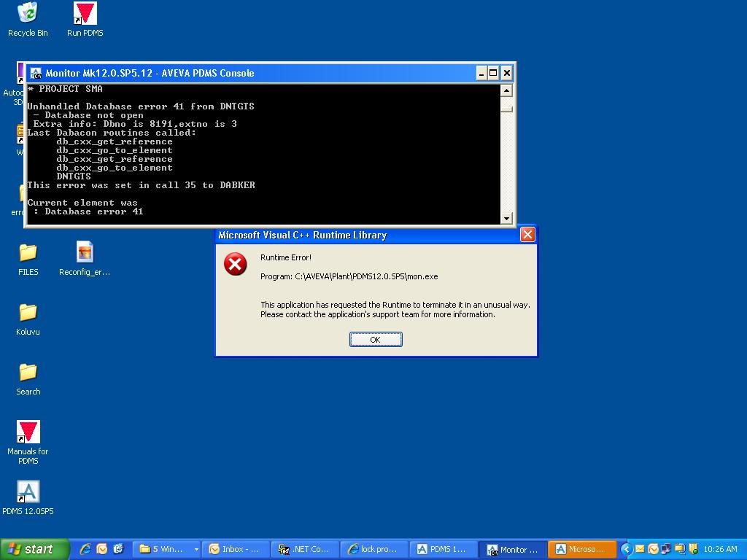The height and width of the screenshot is (560, 747).
Task: Select the PDMS 12.0SP5 desktop shortcut
Action: 28,498
